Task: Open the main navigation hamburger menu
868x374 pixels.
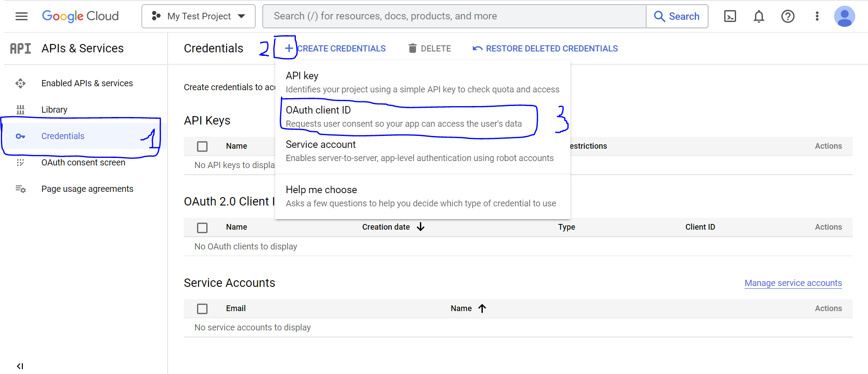Action: (21, 16)
